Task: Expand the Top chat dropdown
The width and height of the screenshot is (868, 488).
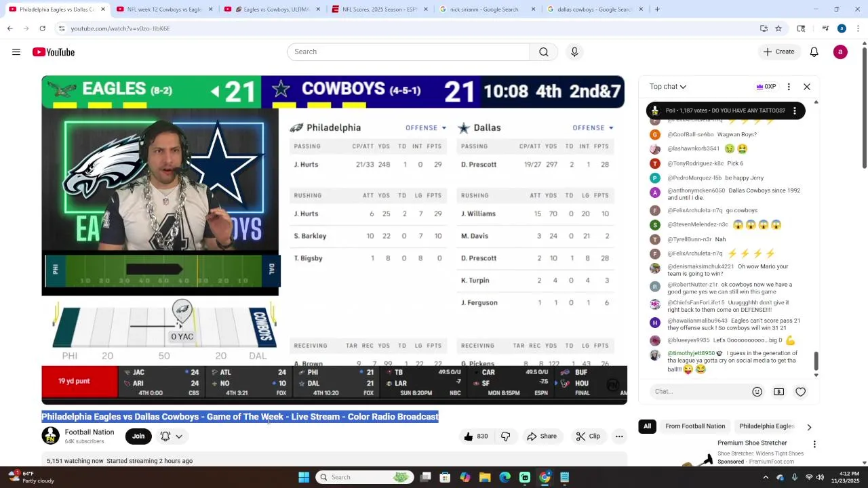Action: (668, 87)
